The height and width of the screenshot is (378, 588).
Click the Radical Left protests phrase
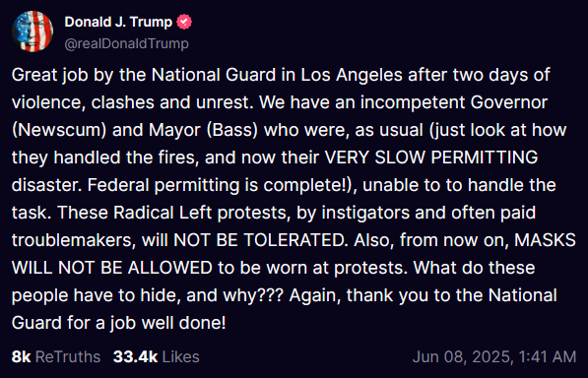(202, 213)
